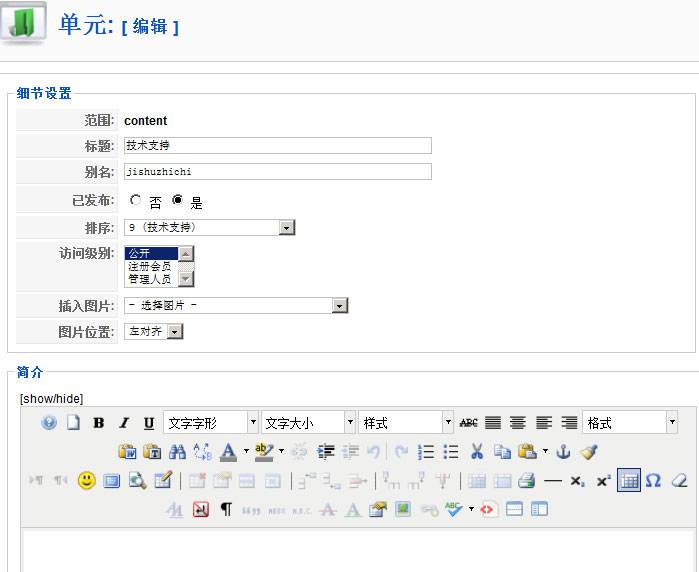Image resolution: width=699 pixels, height=572 pixels.
Task: Align text to the right
Action: click(x=569, y=422)
